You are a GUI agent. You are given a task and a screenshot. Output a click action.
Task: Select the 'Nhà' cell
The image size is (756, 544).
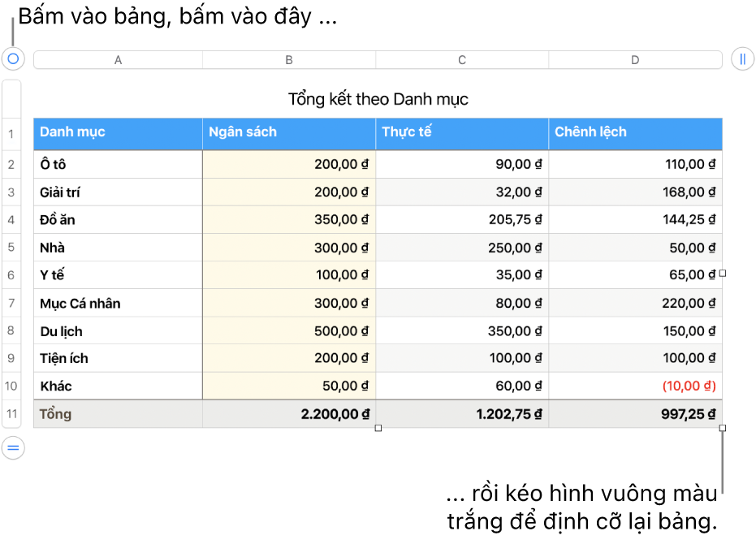click(x=118, y=248)
